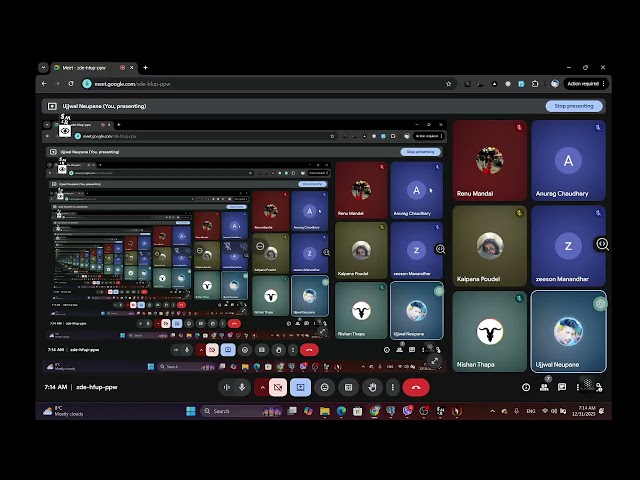640x480 pixels.
Task: Select the Meet browser tab
Action: (x=85, y=67)
